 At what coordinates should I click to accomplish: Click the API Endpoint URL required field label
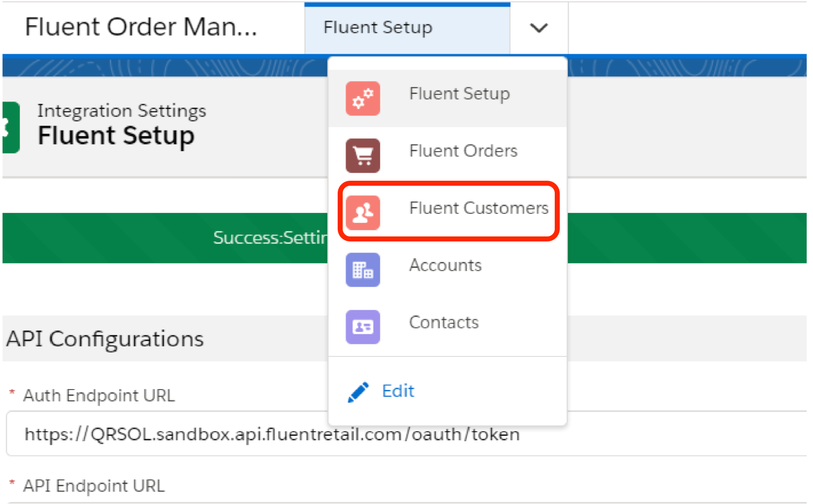pos(93,485)
